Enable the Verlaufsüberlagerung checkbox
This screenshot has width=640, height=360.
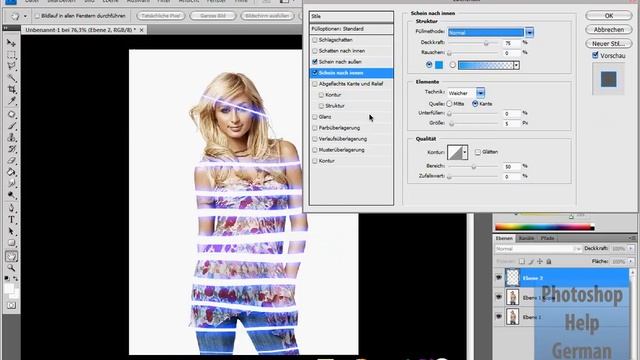[x=315, y=139]
